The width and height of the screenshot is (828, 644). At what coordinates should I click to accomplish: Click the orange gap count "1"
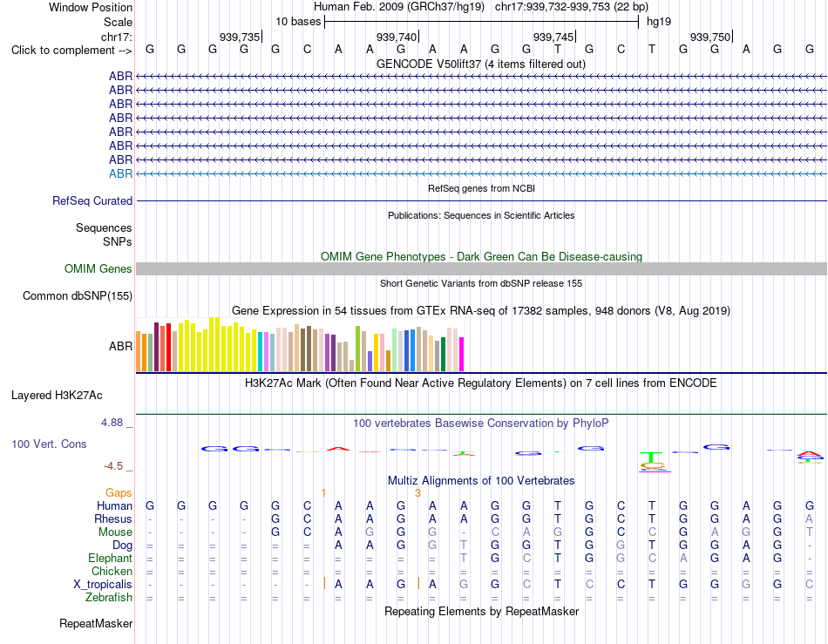coord(323,493)
